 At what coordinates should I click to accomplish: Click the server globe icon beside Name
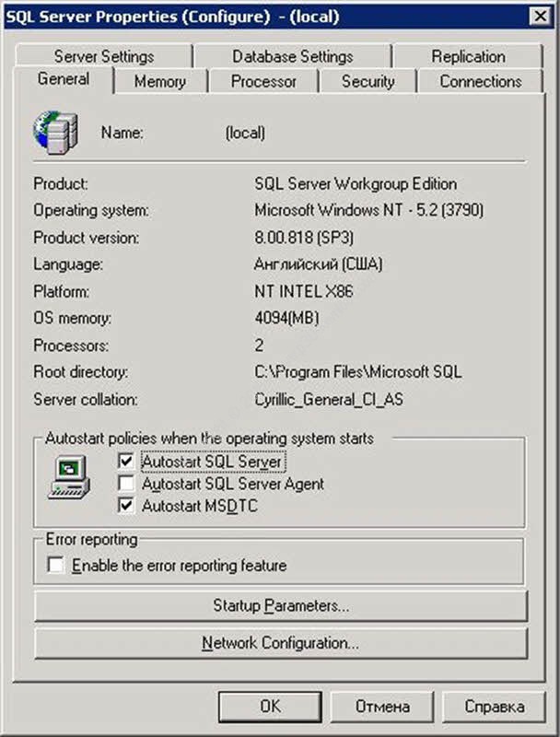tap(51, 132)
